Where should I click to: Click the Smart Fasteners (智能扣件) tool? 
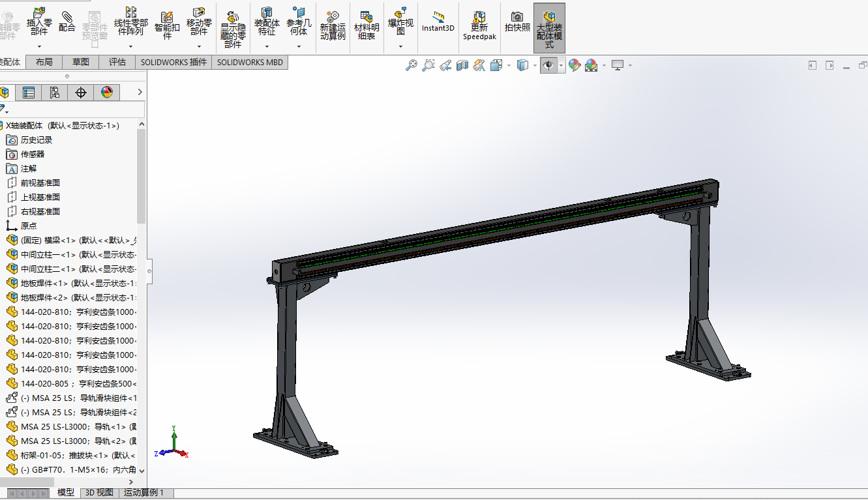click(167, 25)
